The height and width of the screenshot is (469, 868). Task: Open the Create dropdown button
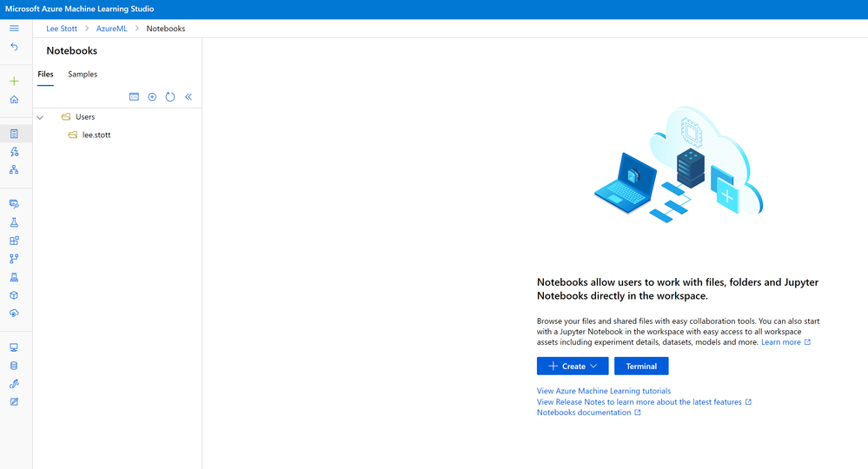(x=573, y=367)
